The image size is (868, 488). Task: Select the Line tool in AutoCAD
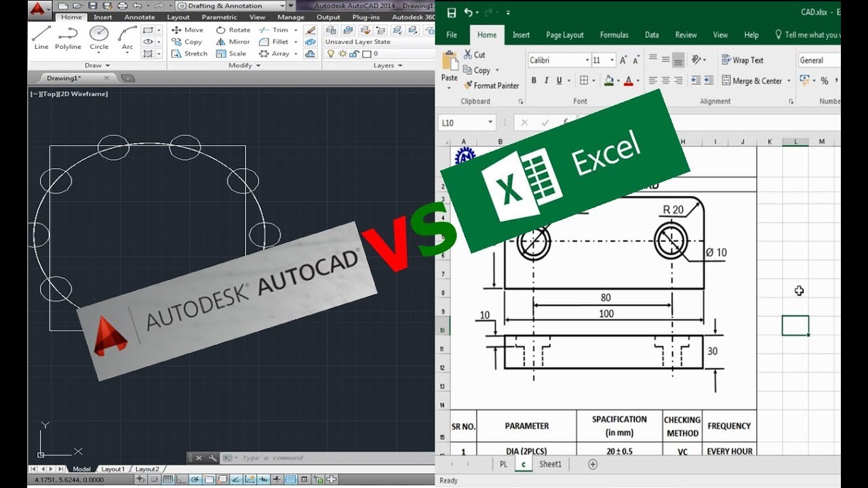(41, 38)
